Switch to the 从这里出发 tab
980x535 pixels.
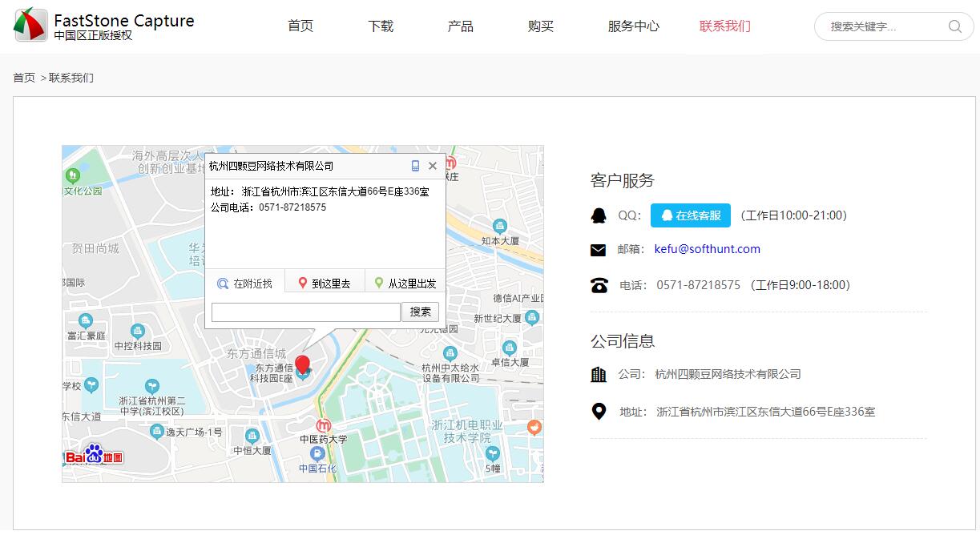(x=405, y=283)
